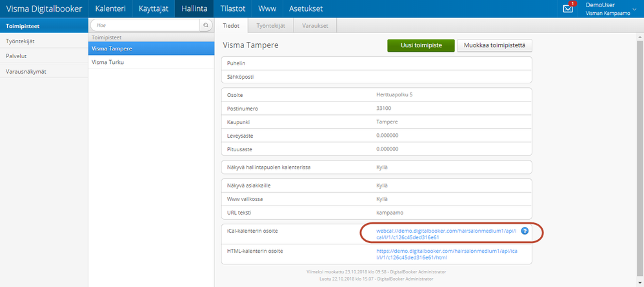Click the Sähköposti row label
Image resolution: width=644 pixels, height=287 pixels.
[x=240, y=76]
